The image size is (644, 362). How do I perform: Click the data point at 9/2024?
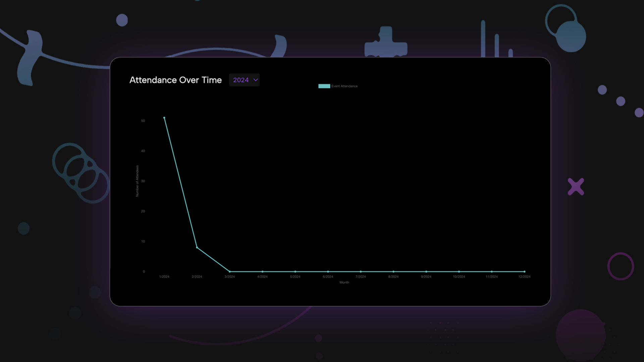(426, 271)
